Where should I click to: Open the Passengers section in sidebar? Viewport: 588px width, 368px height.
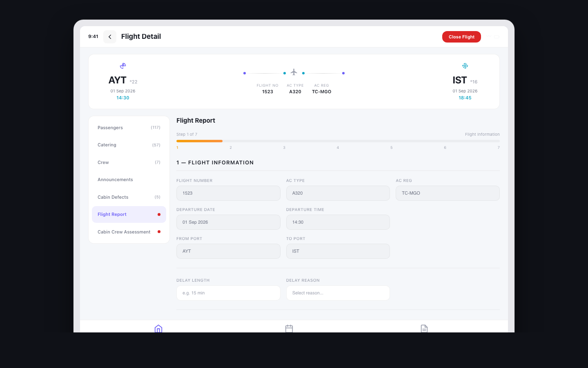coord(129,128)
